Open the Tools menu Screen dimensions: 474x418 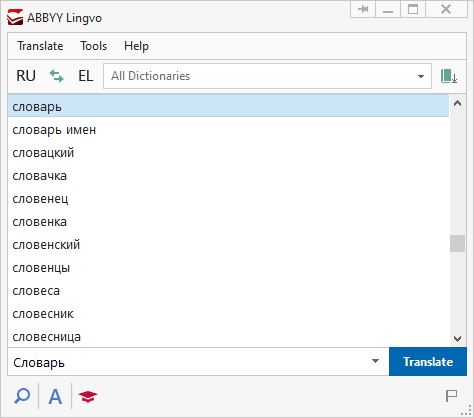click(94, 46)
